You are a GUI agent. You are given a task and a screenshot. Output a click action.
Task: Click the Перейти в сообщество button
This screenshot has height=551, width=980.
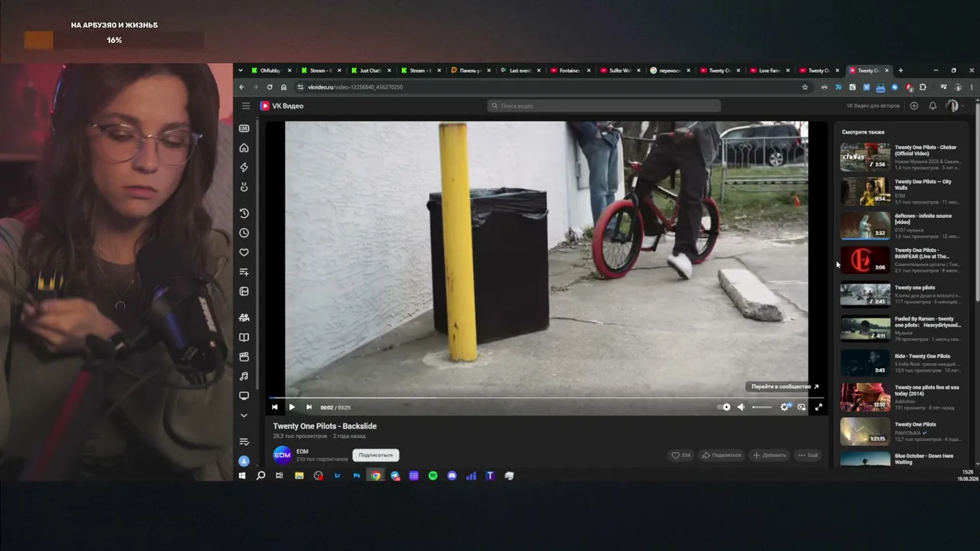(785, 386)
